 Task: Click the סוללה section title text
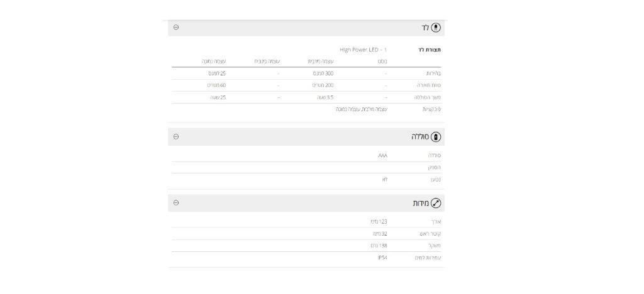click(x=420, y=137)
